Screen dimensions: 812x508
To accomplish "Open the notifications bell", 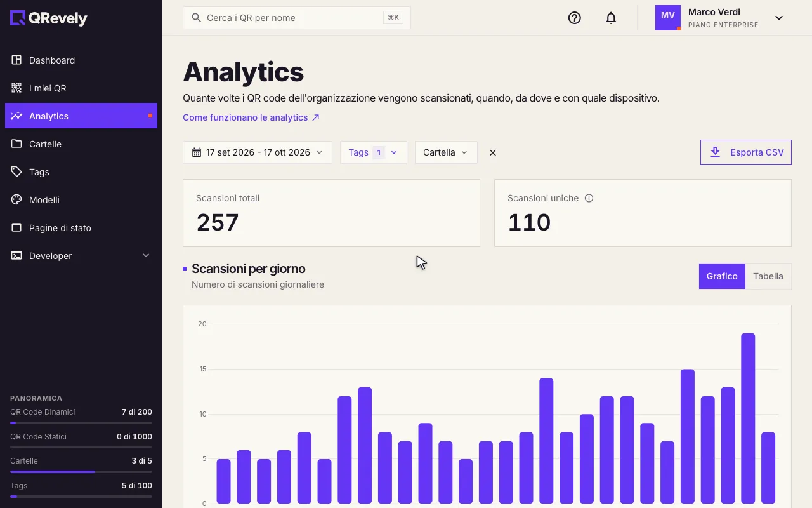I will coord(611,18).
